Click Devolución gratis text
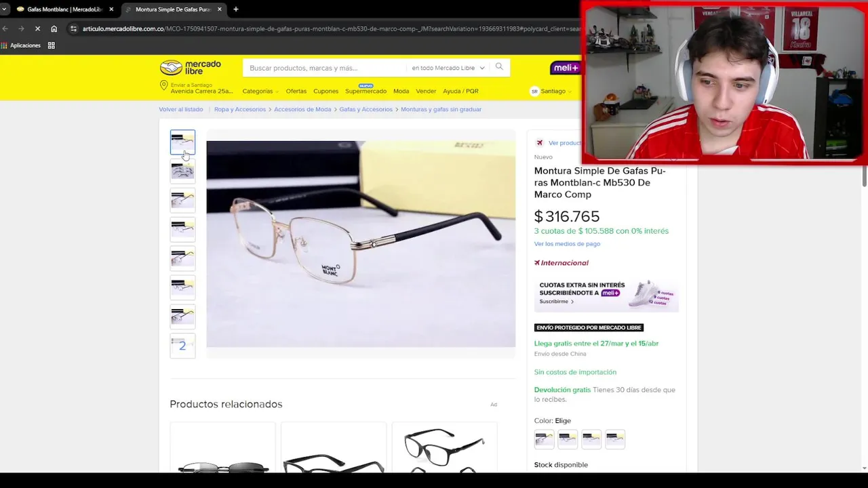868x488 pixels. tap(562, 390)
